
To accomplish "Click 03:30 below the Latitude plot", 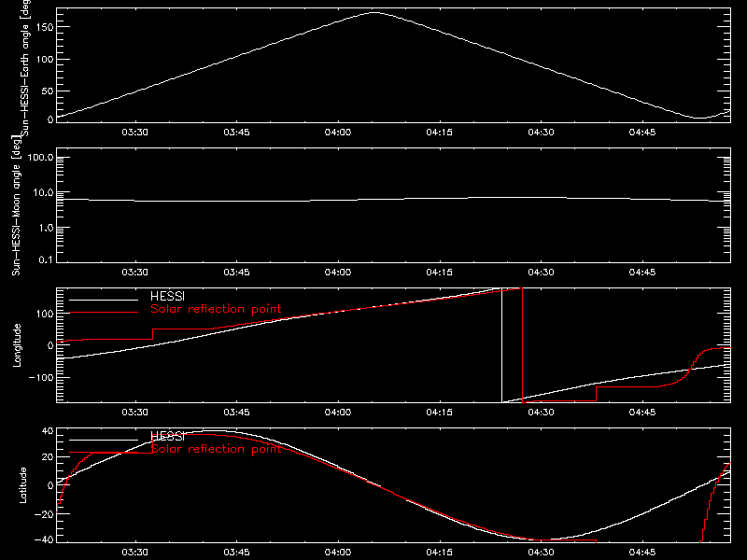I will coord(134,553).
